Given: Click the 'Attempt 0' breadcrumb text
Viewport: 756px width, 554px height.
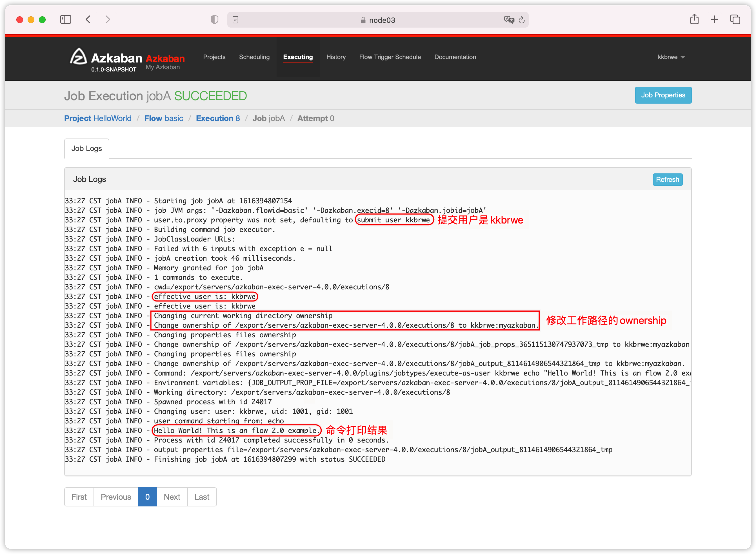Looking at the screenshot, I should (x=316, y=119).
